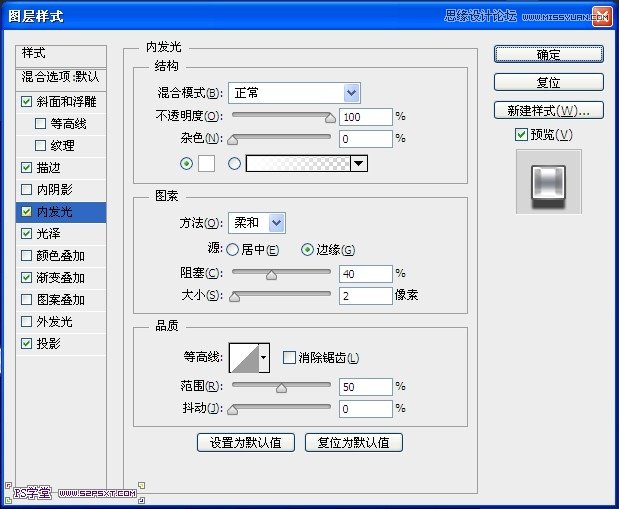Click the 大小 slider handle
Screen dimensions: 619x509
click(234, 297)
